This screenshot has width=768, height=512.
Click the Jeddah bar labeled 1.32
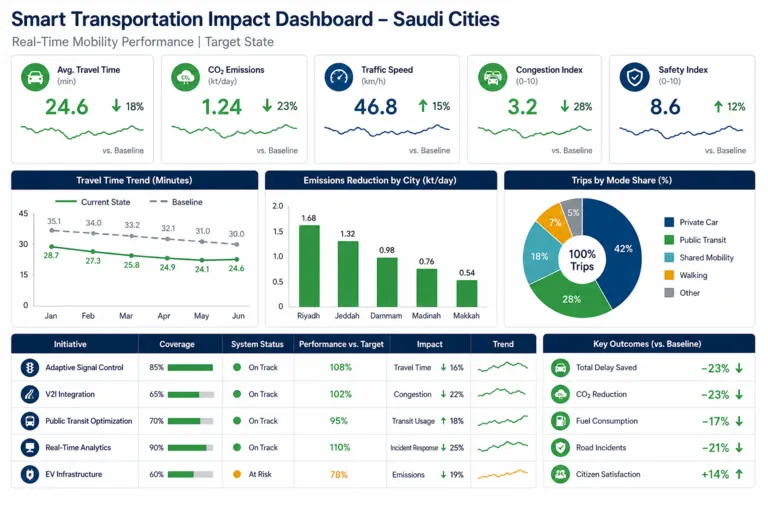348,274
